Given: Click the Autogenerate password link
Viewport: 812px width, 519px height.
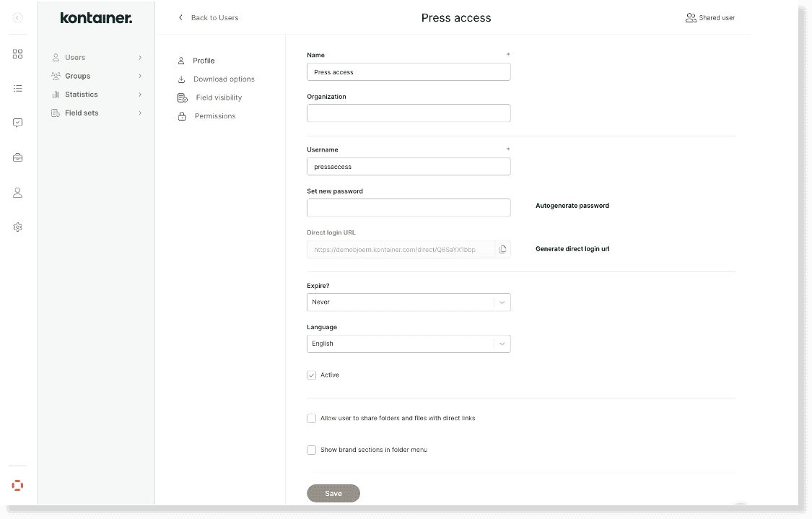Looking at the screenshot, I should pyautogui.click(x=571, y=205).
